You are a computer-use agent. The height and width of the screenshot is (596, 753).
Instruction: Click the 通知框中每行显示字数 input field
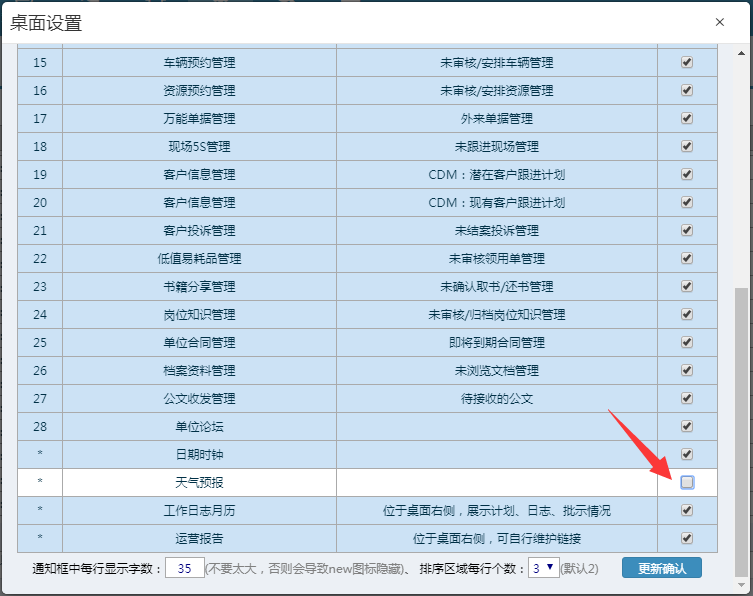coord(184,568)
